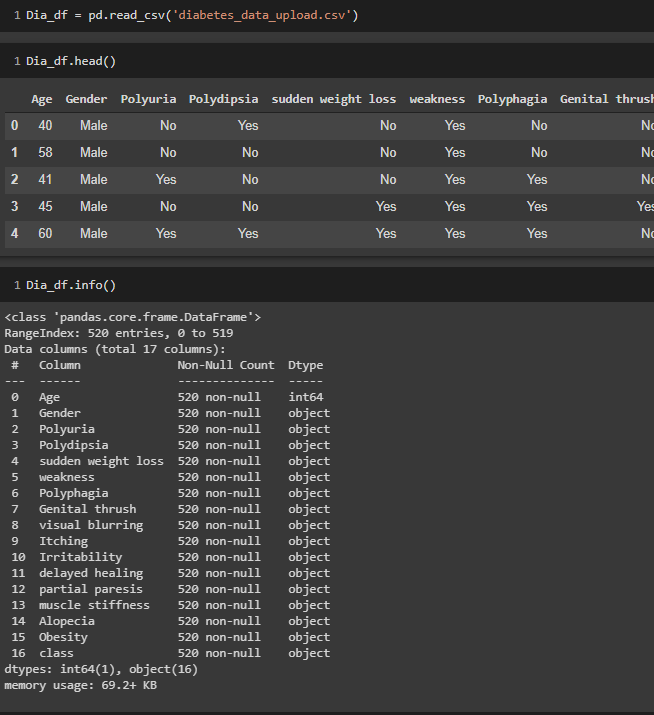The height and width of the screenshot is (715, 654).
Task: Click the Genital thrush table header
Action: 607,99
